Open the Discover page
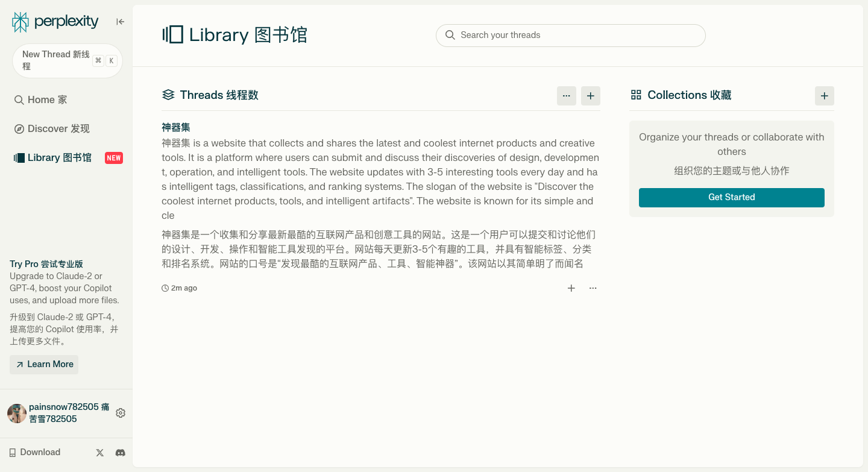Image resolution: width=868 pixels, height=472 pixels. (52, 129)
